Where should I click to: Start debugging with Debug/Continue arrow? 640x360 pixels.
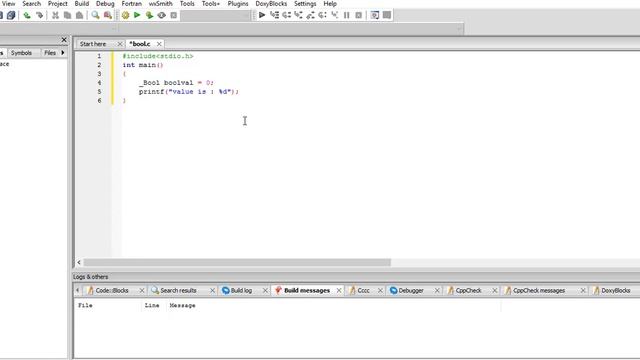(262, 15)
